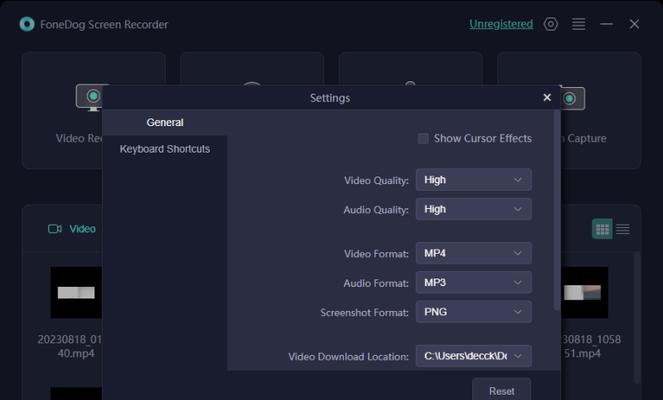Select the Video tab in recordings list
This screenshot has width=663, height=400.
tap(72, 229)
